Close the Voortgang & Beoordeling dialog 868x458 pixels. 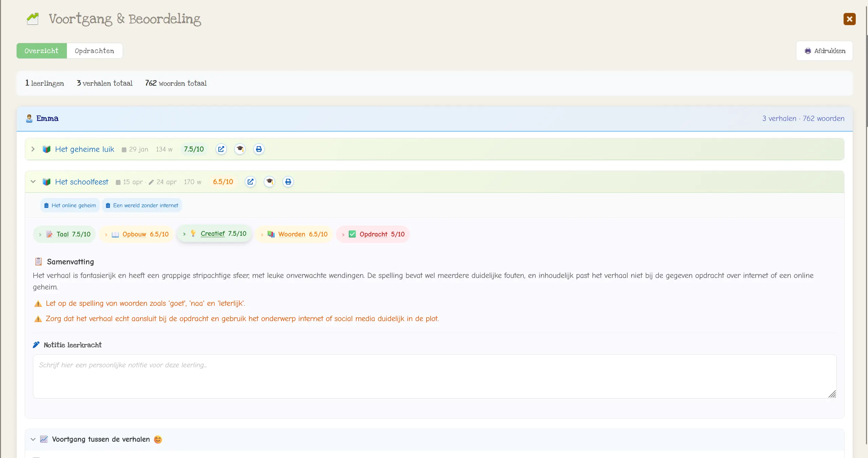[x=849, y=19]
